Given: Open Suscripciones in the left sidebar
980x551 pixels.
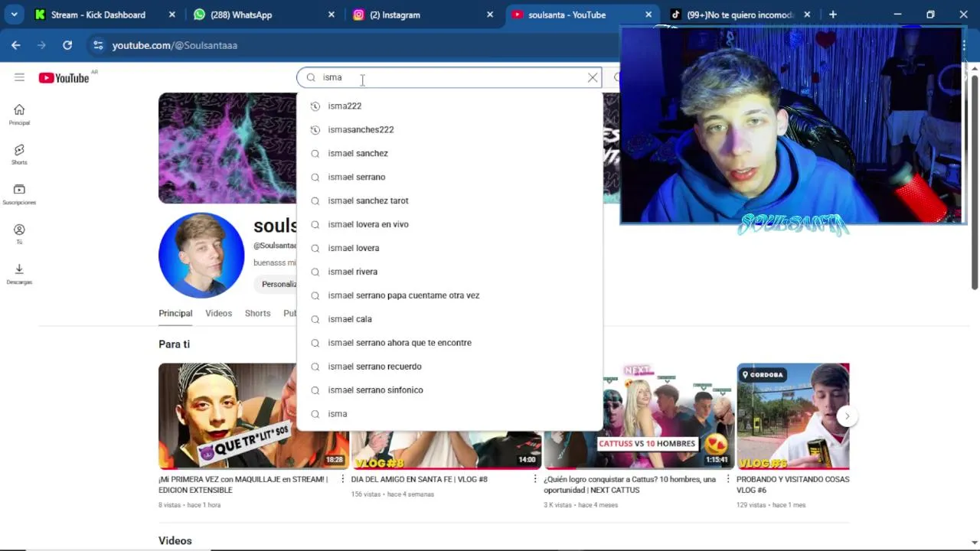Looking at the screenshot, I should pyautogui.click(x=19, y=194).
